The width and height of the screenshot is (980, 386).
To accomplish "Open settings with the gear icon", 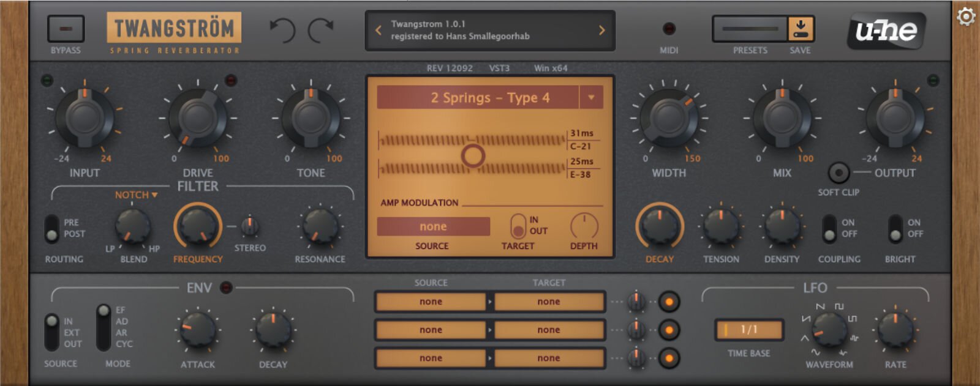I will (x=966, y=17).
